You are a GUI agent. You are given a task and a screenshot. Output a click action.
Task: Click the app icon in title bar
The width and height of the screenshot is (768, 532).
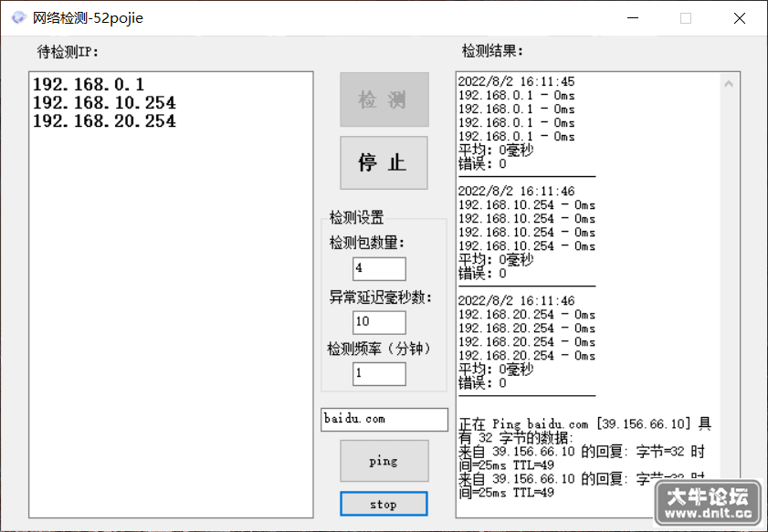[18, 18]
